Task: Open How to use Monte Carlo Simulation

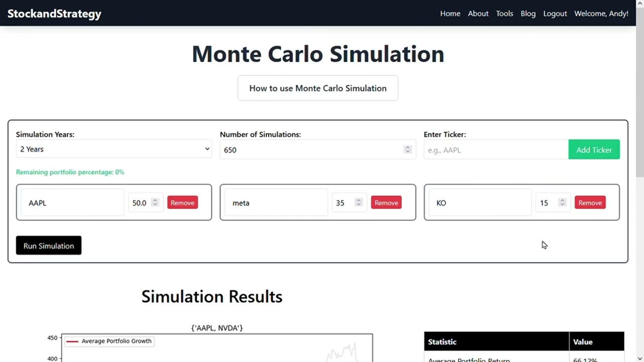Action: pos(317,88)
